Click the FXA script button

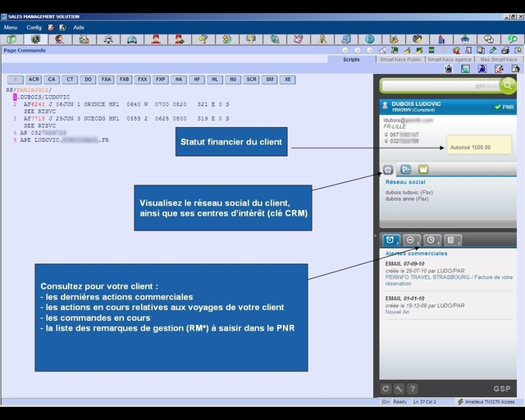[x=106, y=80]
